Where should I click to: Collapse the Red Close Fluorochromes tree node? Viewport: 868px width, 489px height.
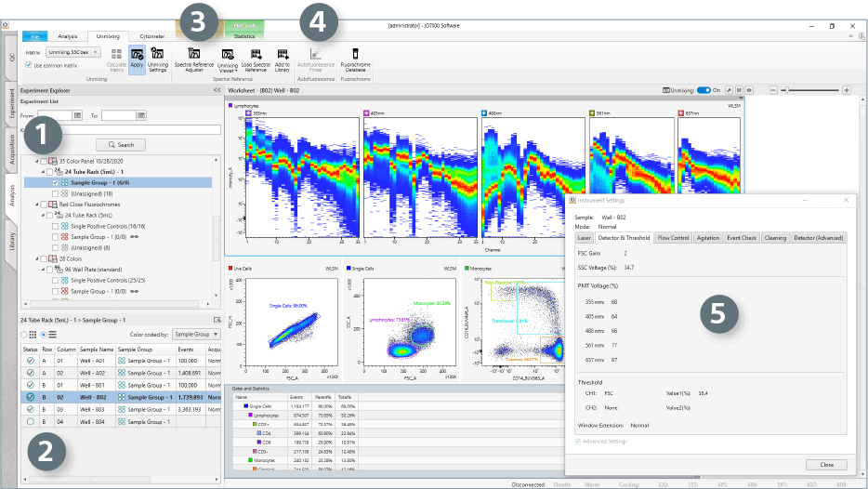coord(37,204)
